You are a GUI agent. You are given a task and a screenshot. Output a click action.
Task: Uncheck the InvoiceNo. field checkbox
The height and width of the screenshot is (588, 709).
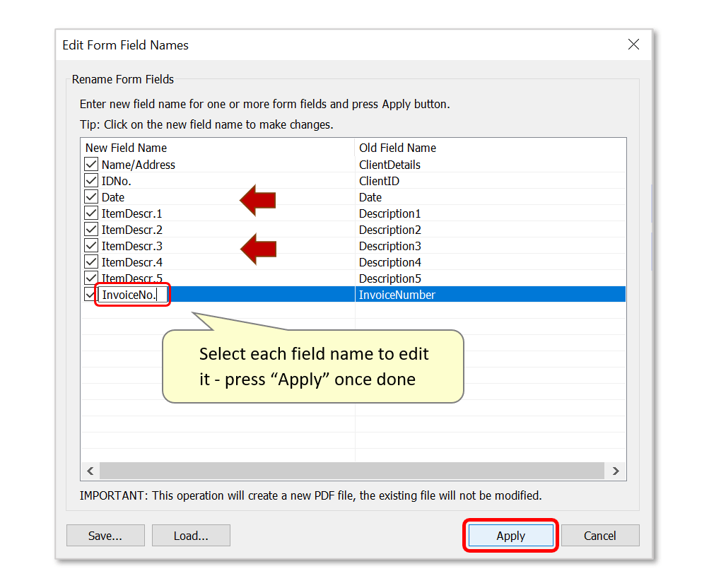pyautogui.click(x=90, y=294)
